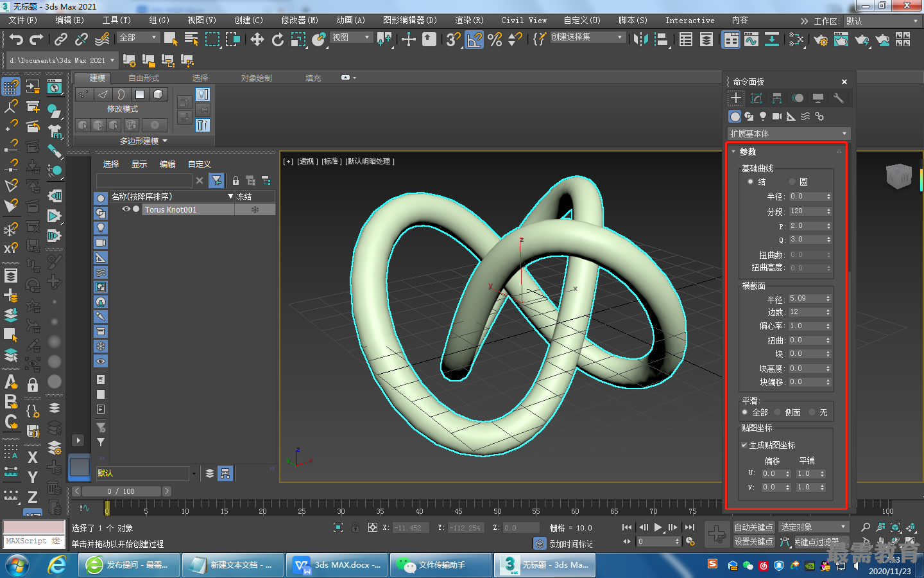Viewport: 924px width, 578px height.
Task: Toggle the Auto Key 自动关键点 button
Action: (754, 527)
